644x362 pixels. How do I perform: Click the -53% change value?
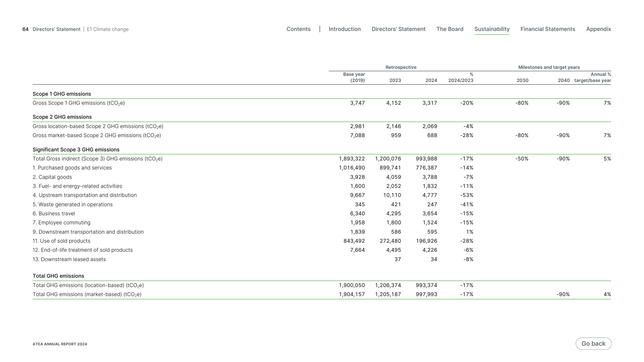(467, 195)
